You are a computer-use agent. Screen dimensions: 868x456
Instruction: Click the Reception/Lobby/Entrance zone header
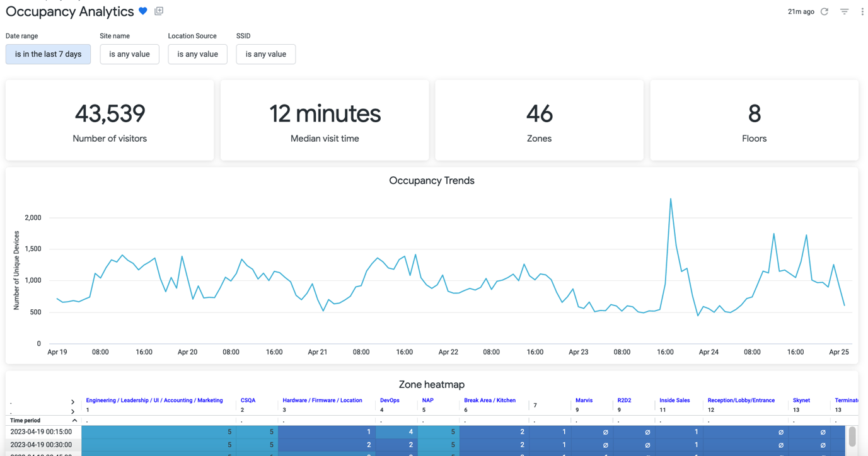[741, 401]
